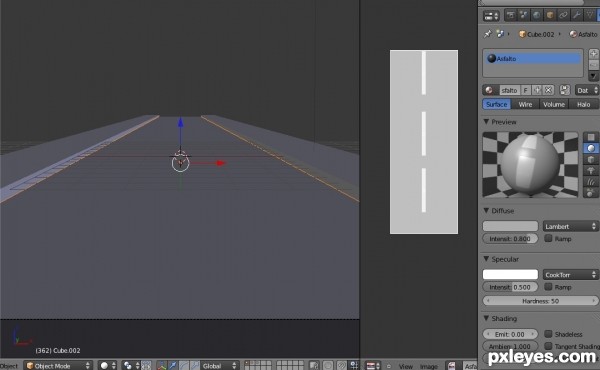Select the Surface material type

click(x=496, y=104)
